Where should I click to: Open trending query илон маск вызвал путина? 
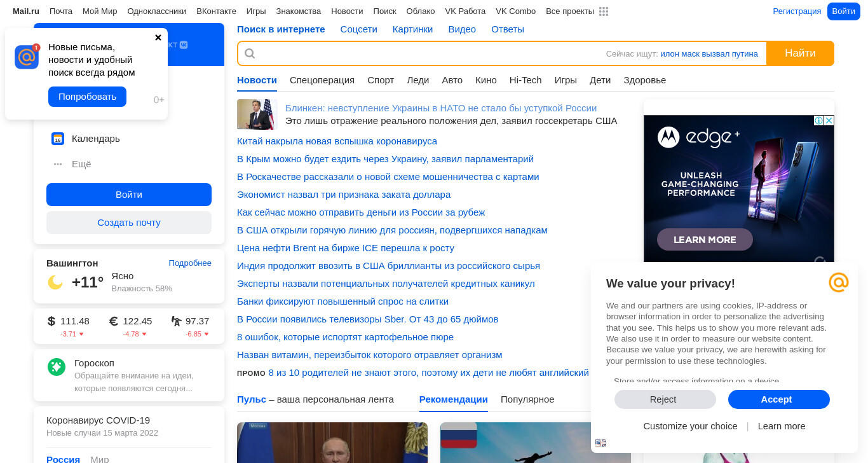coord(709,54)
